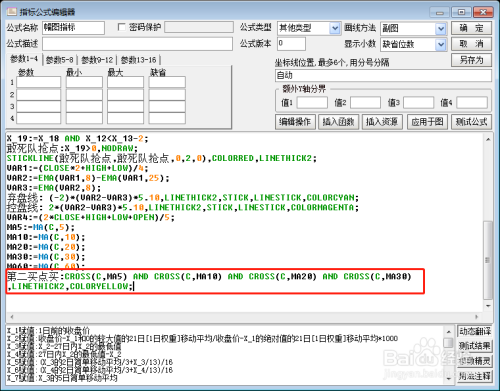Click parameter row 1 缺省 field

coord(167,82)
